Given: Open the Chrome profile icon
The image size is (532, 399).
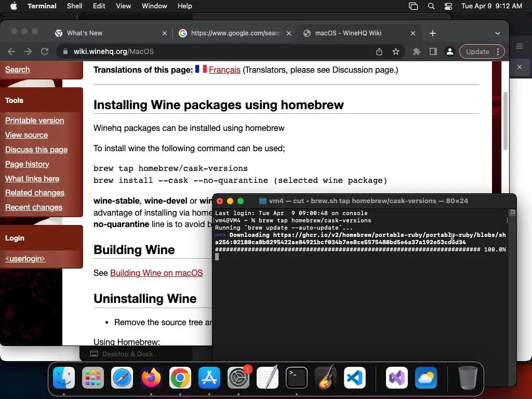Looking at the screenshot, I should [x=449, y=51].
